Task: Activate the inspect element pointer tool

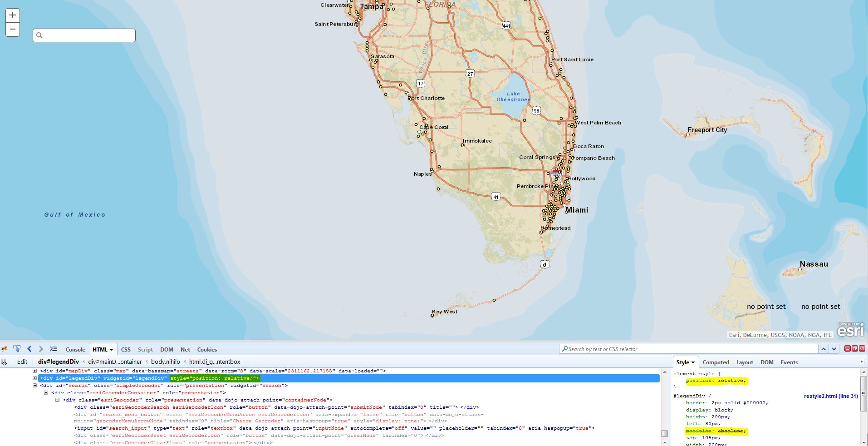Action: coord(17,349)
